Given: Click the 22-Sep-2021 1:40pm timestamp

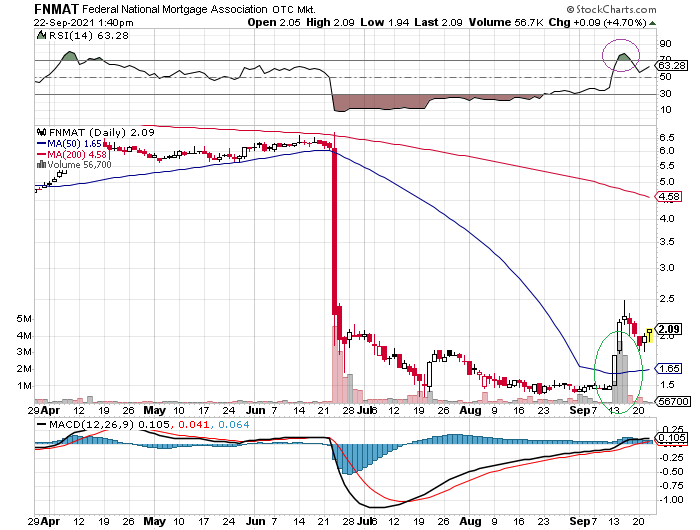Looking at the screenshot, I should [83, 23].
